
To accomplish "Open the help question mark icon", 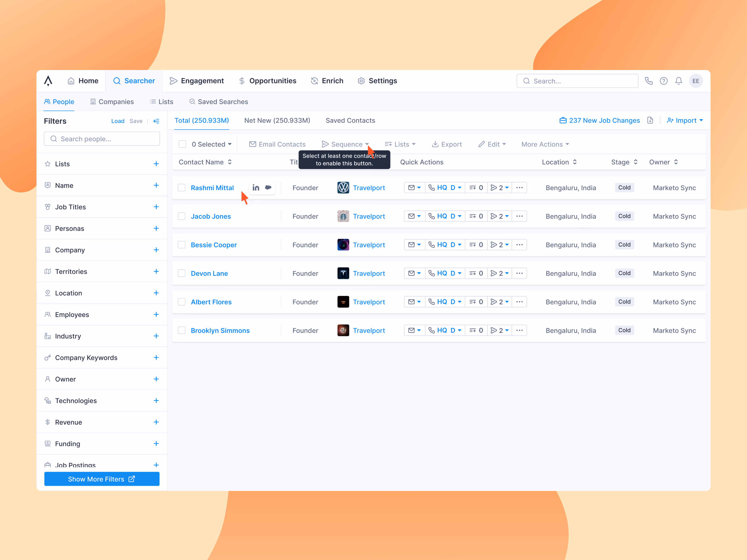I will tap(664, 81).
